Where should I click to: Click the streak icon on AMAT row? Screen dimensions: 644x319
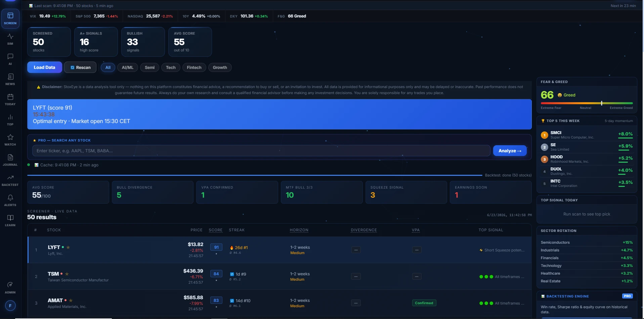pos(232,301)
